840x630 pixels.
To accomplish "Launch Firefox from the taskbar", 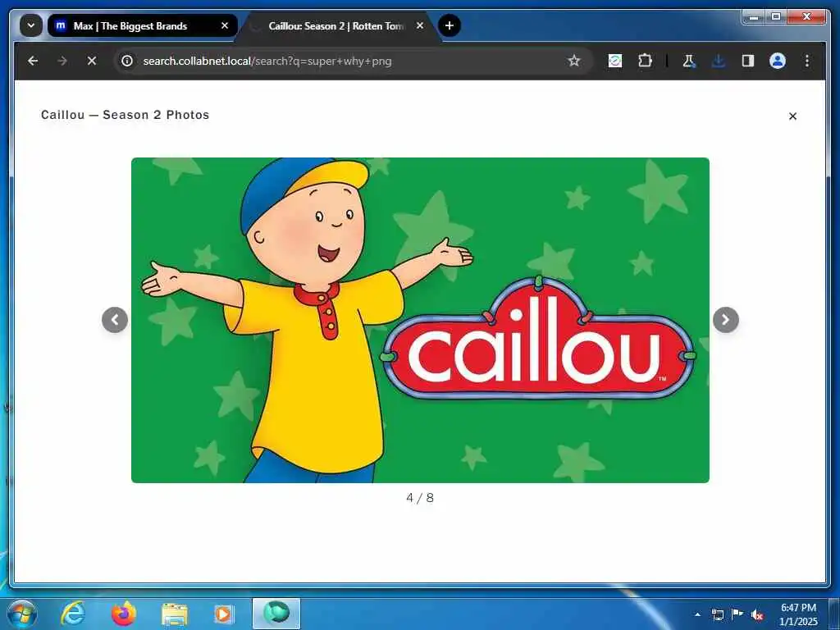I will [x=123, y=614].
